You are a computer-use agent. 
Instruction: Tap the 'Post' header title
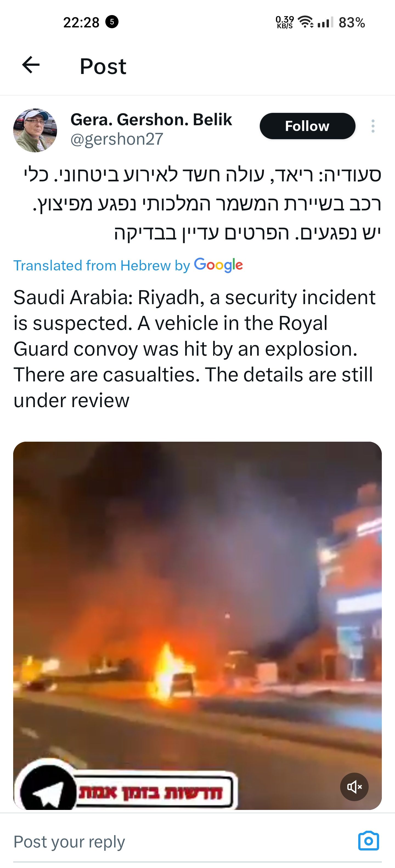tap(103, 66)
